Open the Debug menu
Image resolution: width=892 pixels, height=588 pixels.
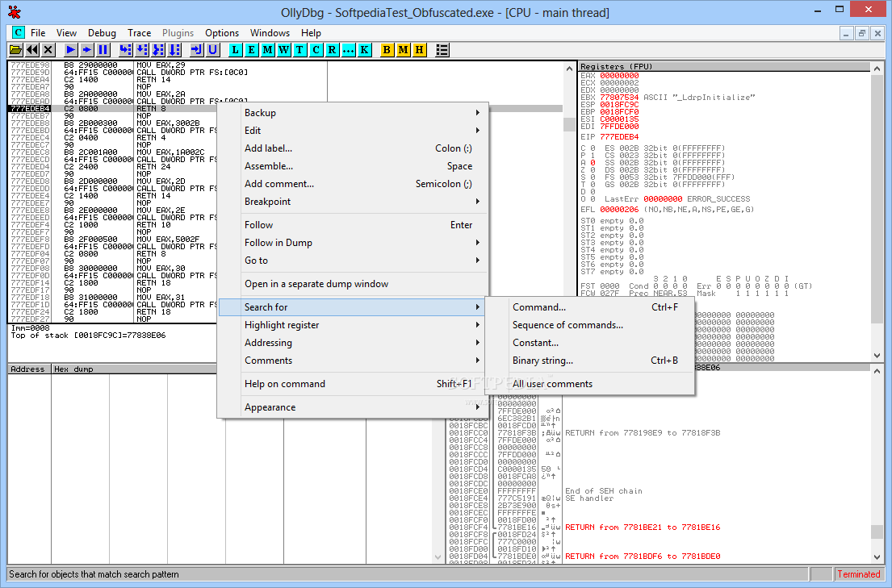102,33
